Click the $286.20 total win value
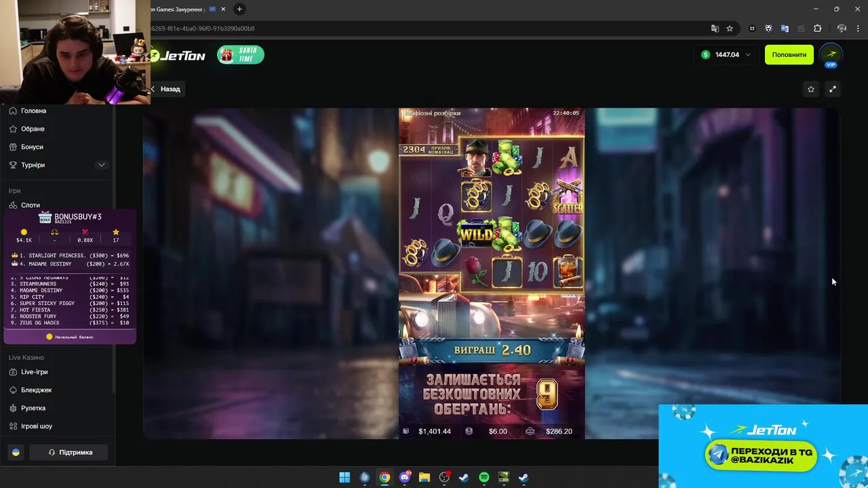 (x=559, y=431)
